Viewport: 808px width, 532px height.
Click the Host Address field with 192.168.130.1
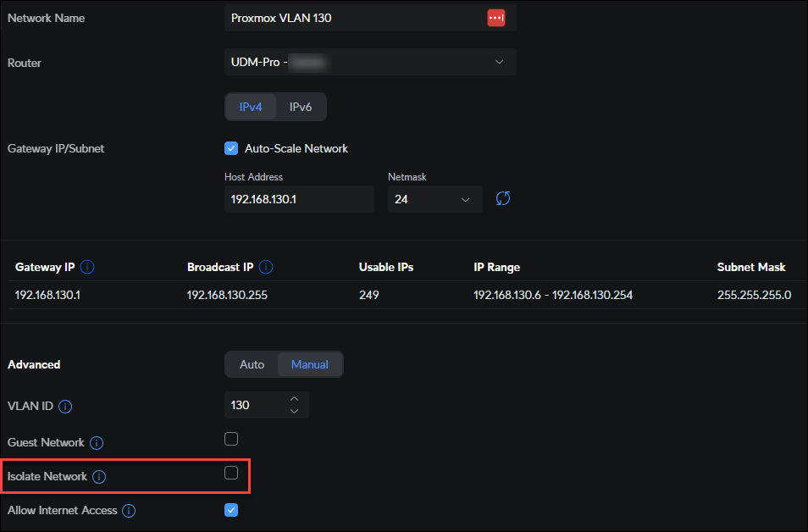[299, 200]
